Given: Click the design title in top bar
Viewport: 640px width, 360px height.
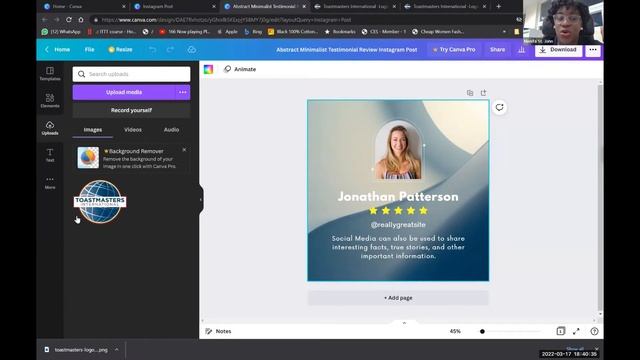Looking at the screenshot, I should point(347,49).
